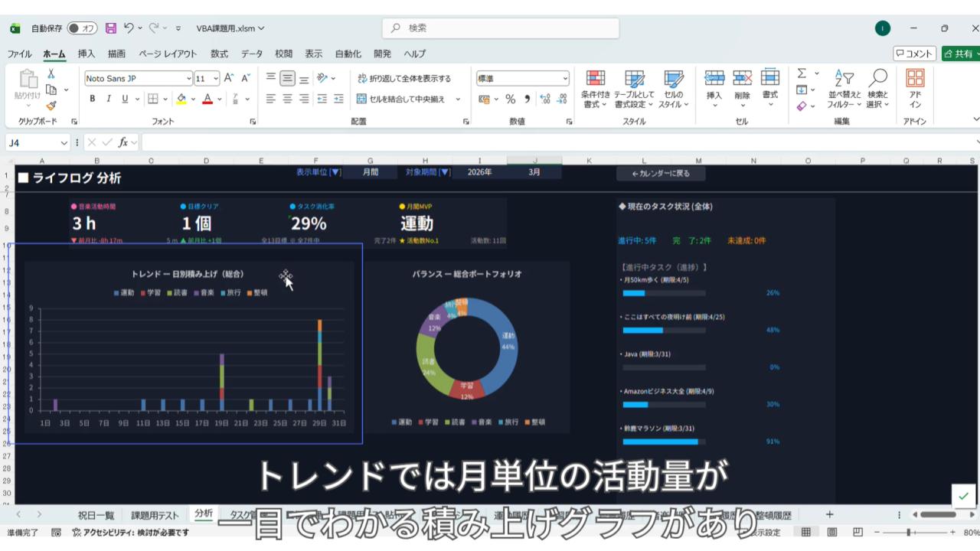Open conditional formatting (条件付き書式)
This screenshot has height=551, width=980.
pos(596,90)
